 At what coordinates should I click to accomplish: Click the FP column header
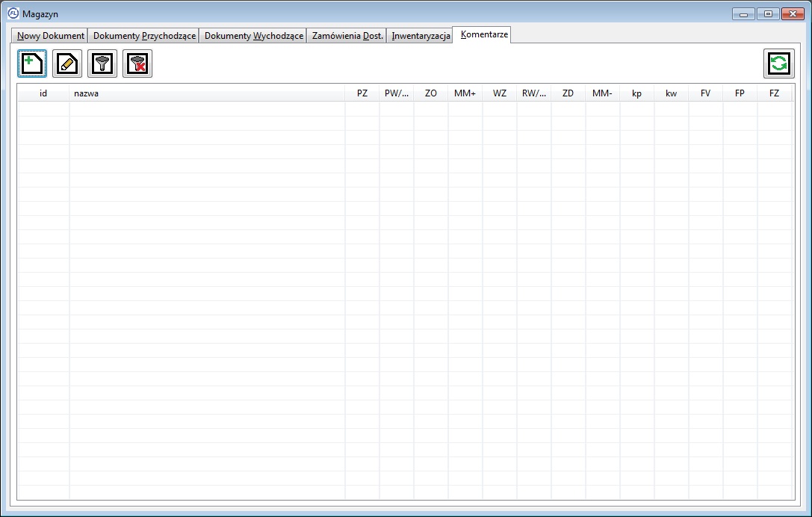pyautogui.click(x=740, y=93)
